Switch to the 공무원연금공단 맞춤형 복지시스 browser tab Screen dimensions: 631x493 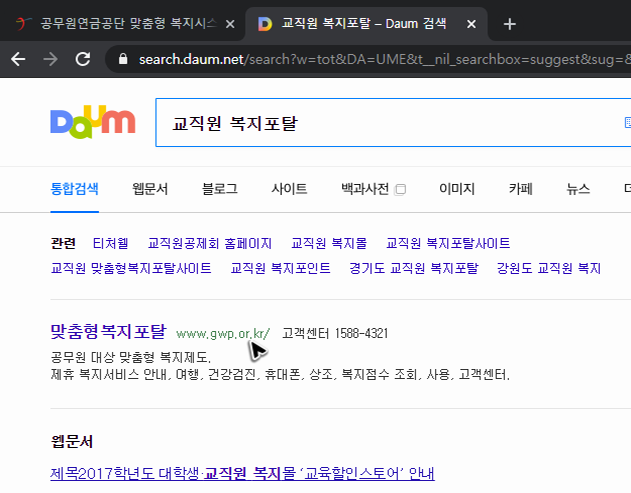(x=122, y=24)
